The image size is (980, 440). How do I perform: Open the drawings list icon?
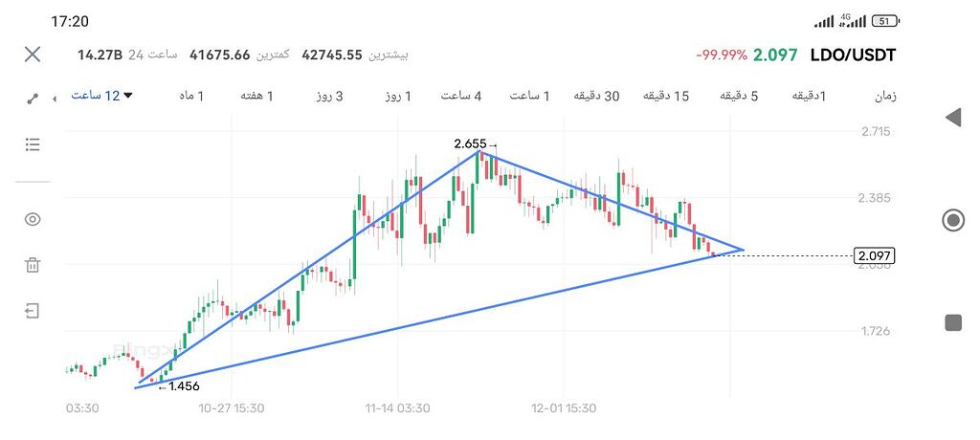point(33,144)
